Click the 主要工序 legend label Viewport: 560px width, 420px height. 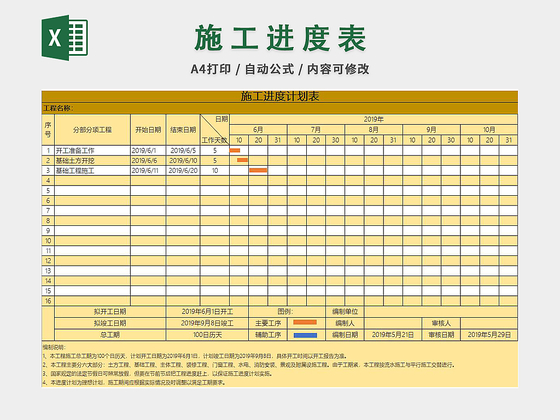pos(268,323)
